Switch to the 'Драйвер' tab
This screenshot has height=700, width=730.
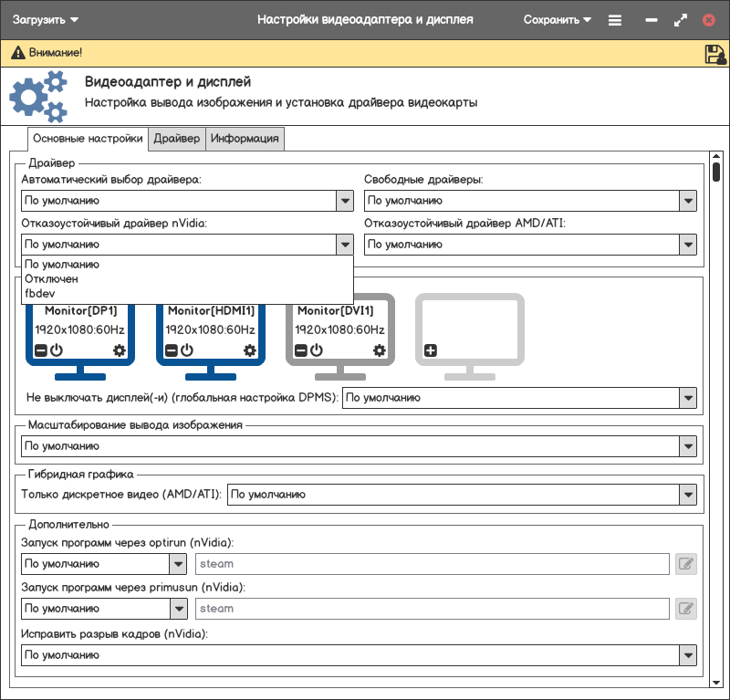(x=176, y=139)
